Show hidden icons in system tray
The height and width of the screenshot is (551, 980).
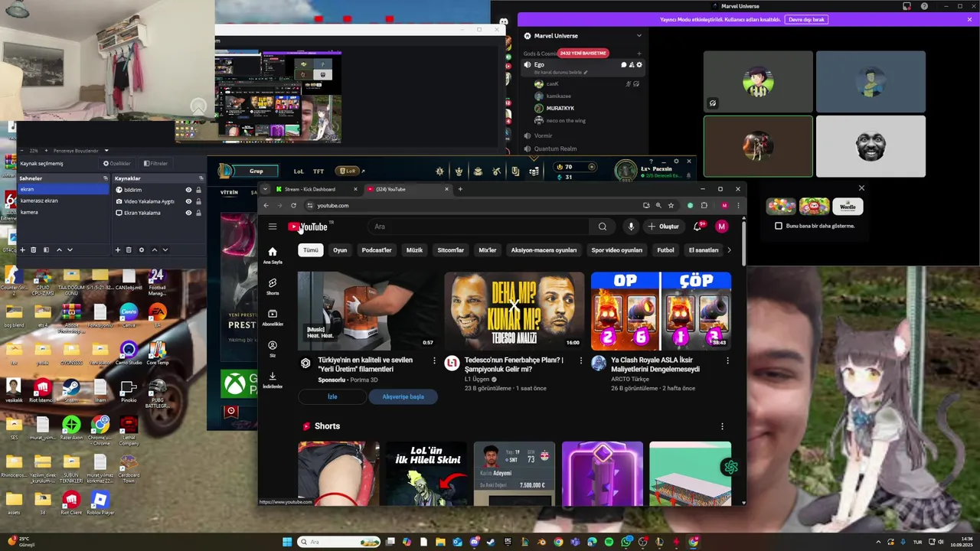[x=878, y=542]
